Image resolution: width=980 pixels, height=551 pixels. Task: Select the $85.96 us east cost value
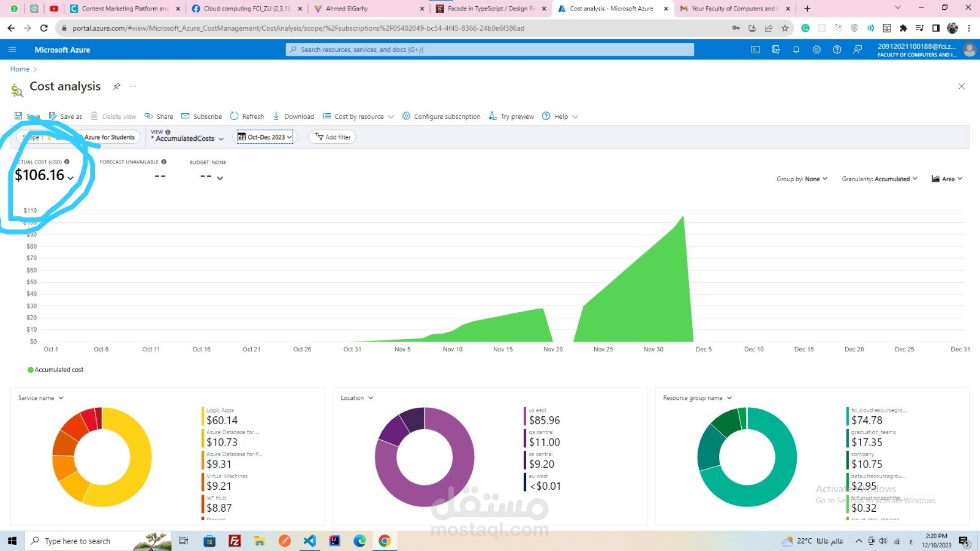pos(545,421)
